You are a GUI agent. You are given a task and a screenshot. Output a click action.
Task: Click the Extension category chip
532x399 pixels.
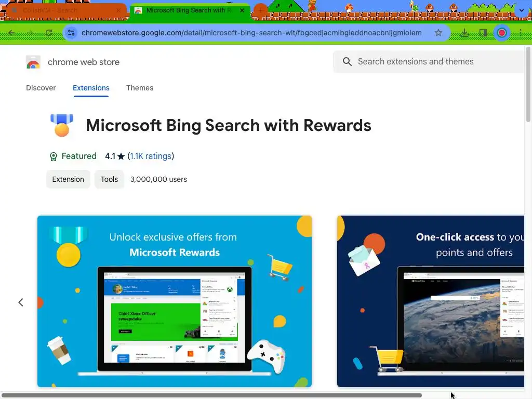pos(68,179)
